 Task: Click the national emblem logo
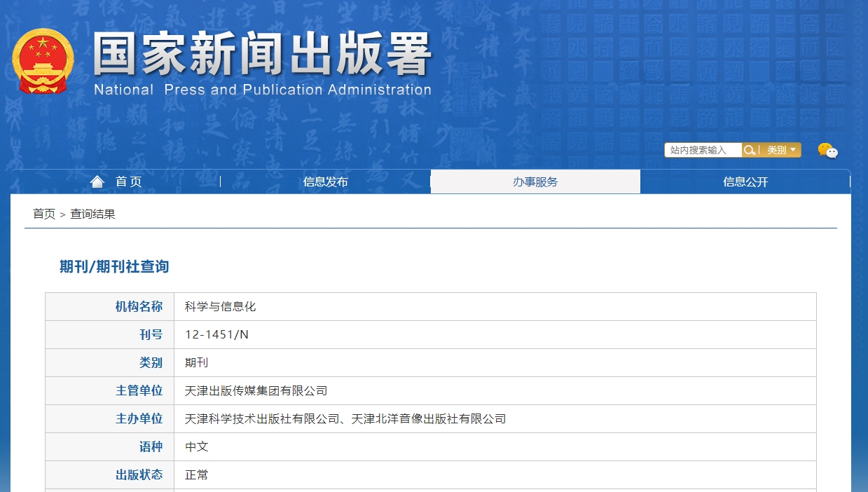(43, 61)
